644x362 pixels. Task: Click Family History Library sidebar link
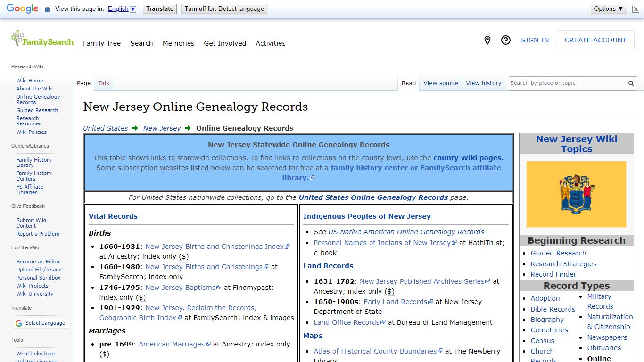click(34, 163)
